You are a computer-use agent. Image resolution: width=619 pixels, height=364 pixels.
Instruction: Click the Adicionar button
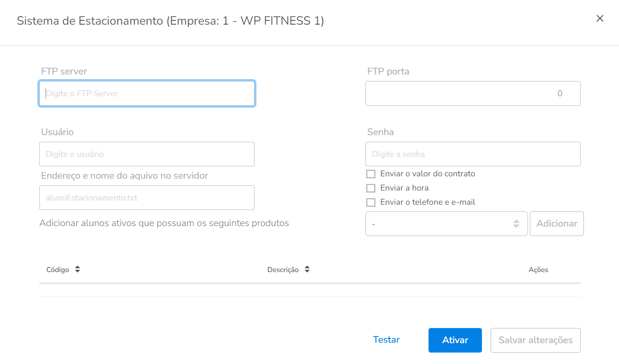point(556,224)
